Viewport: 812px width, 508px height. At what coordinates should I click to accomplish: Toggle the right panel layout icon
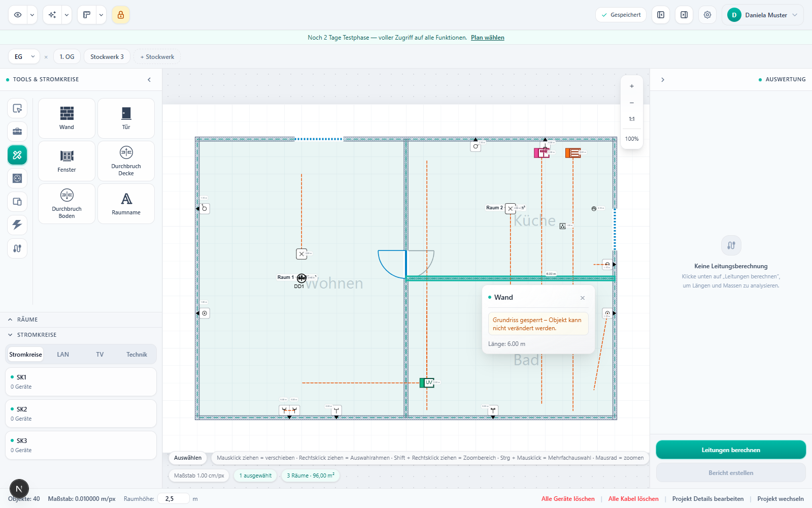[684, 15]
